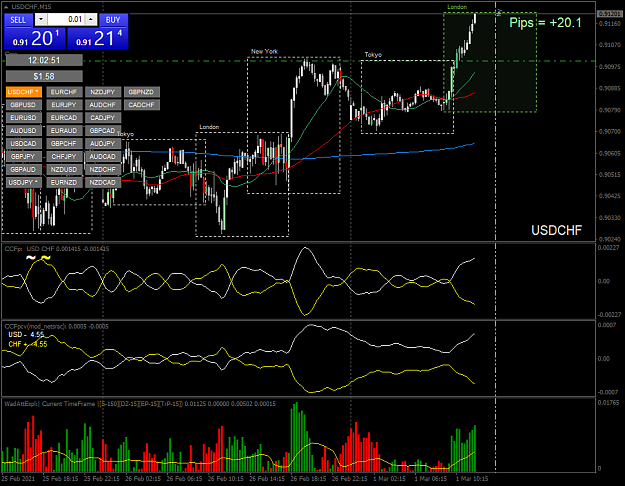This screenshot has width=625, height=486.
Task: Click the 'New York' session label
Action: point(264,51)
